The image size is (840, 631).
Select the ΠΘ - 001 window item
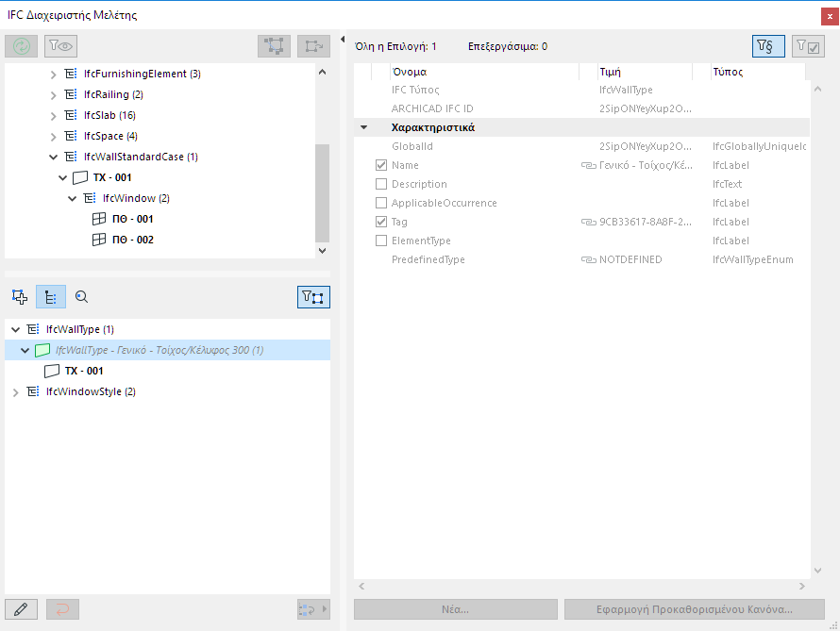pos(133,219)
